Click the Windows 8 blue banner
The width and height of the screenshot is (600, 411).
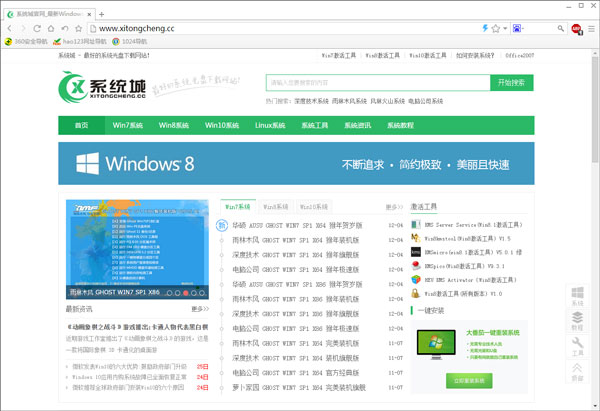point(296,163)
